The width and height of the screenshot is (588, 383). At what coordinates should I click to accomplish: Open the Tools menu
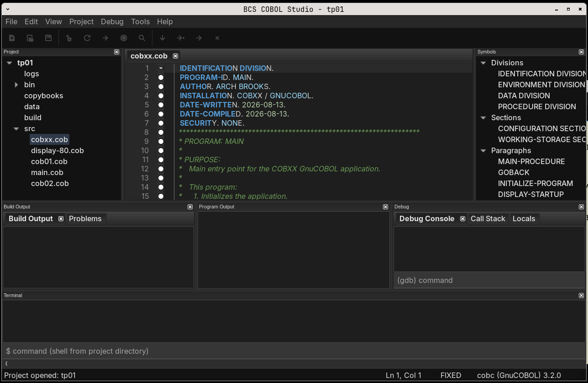[141, 21]
